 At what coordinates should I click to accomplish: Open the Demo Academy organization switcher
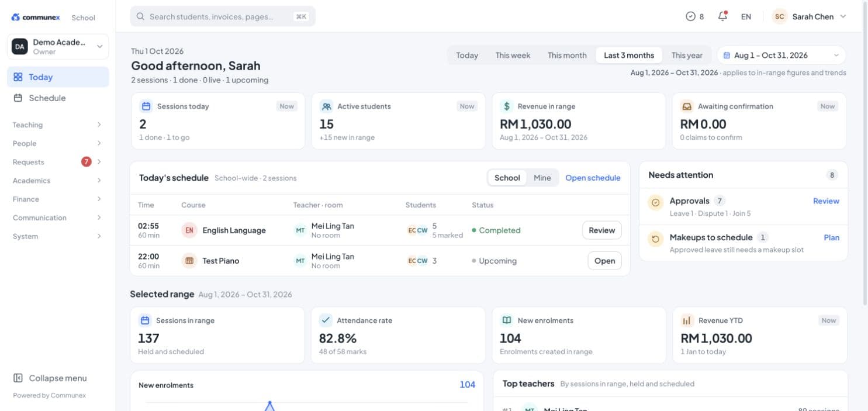click(x=58, y=46)
